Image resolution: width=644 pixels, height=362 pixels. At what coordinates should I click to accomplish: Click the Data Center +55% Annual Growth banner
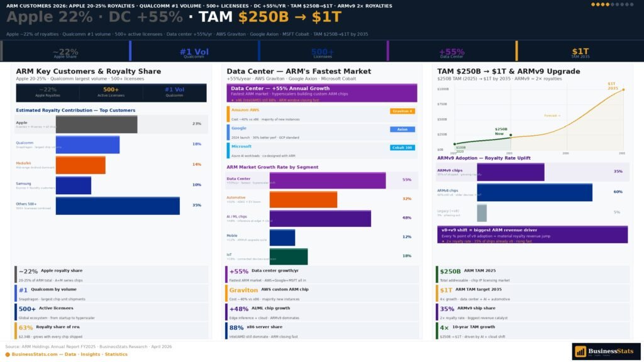pyautogui.click(x=321, y=93)
